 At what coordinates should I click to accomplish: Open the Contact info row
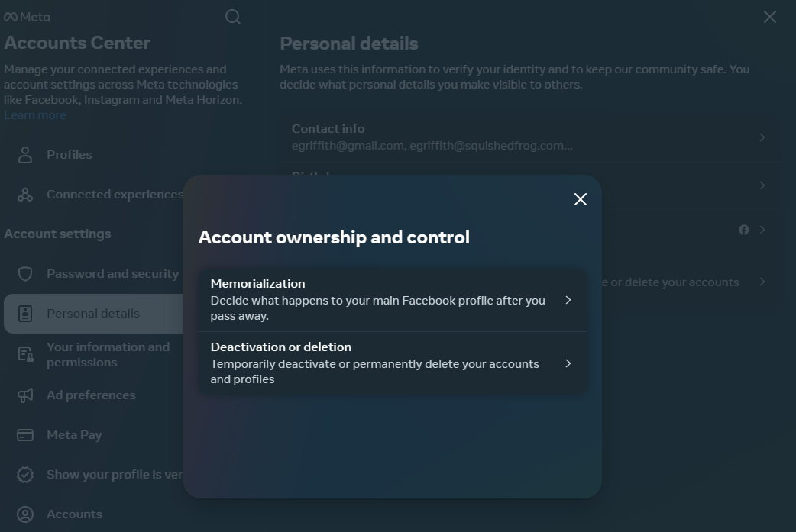click(x=529, y=137)
